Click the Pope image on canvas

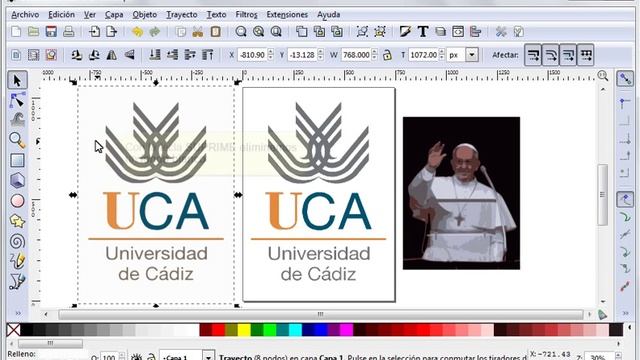pos(461,193)
